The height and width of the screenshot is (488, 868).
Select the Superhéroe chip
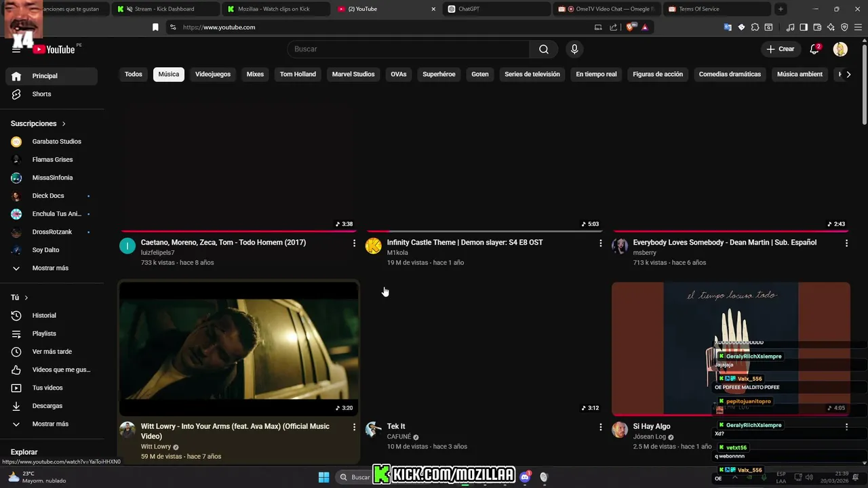(439, 74)
